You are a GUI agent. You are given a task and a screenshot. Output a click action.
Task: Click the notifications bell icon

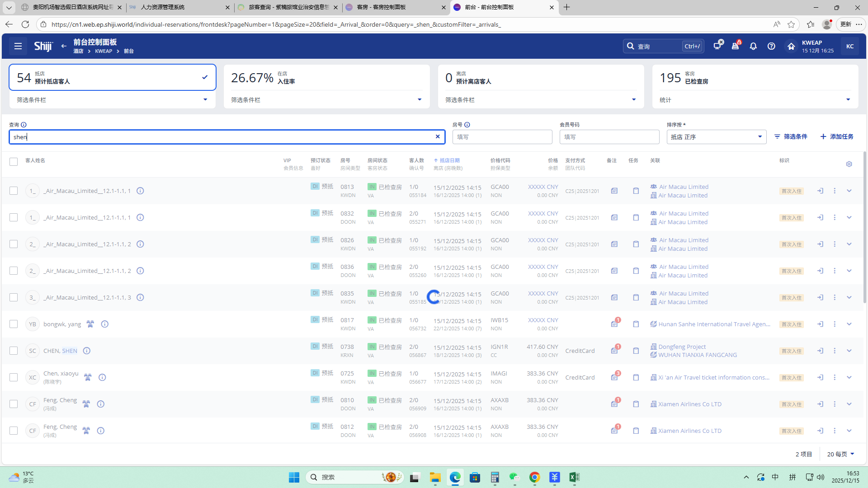point(753,46)
